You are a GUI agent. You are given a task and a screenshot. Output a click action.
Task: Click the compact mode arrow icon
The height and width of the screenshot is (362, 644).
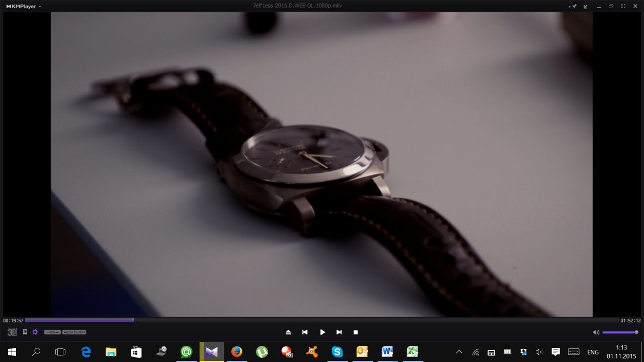(586, 7)
